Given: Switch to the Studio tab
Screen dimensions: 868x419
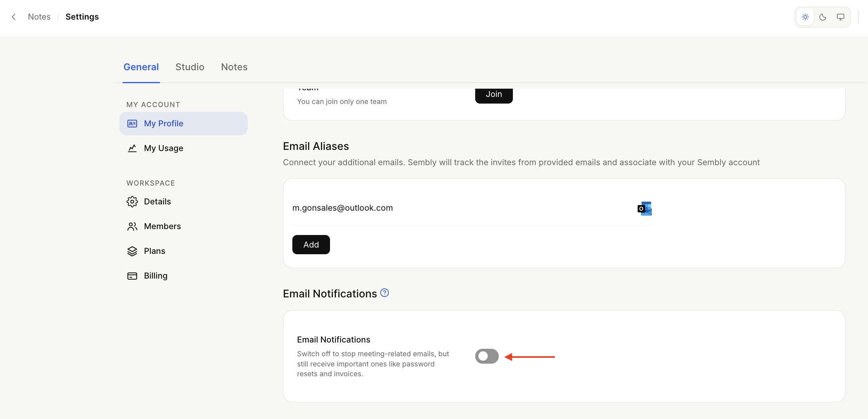Looking at the screenshot, I should [190, 67].
